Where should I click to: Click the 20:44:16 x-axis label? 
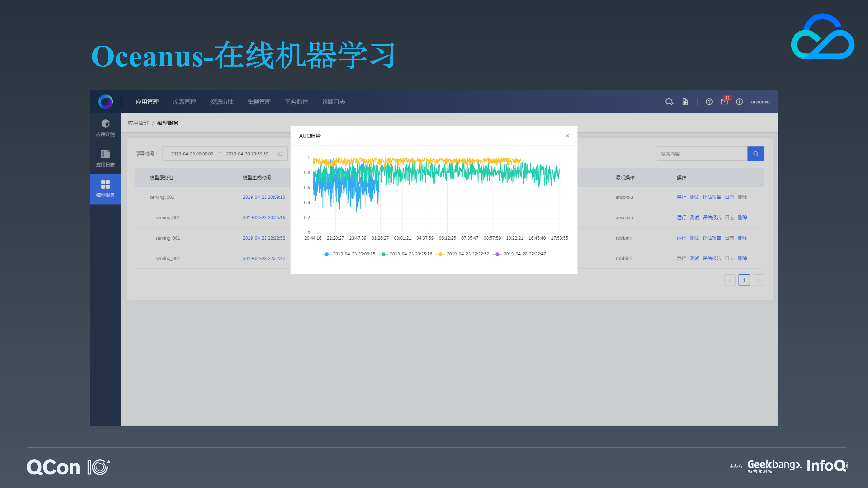(x=313, y=238)
